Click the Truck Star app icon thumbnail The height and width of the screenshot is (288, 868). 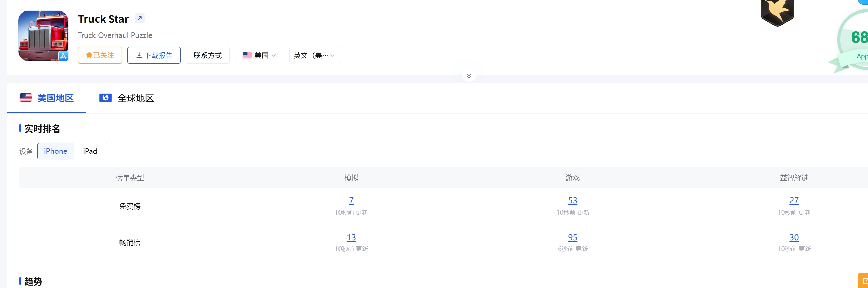[43, 36]
